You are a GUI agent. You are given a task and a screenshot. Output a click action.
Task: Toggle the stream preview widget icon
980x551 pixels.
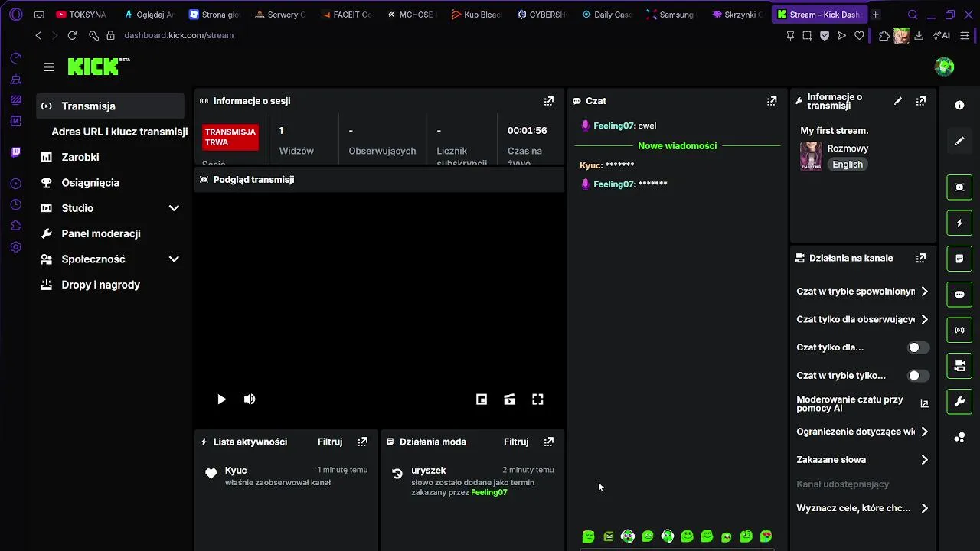coord(959,187)
